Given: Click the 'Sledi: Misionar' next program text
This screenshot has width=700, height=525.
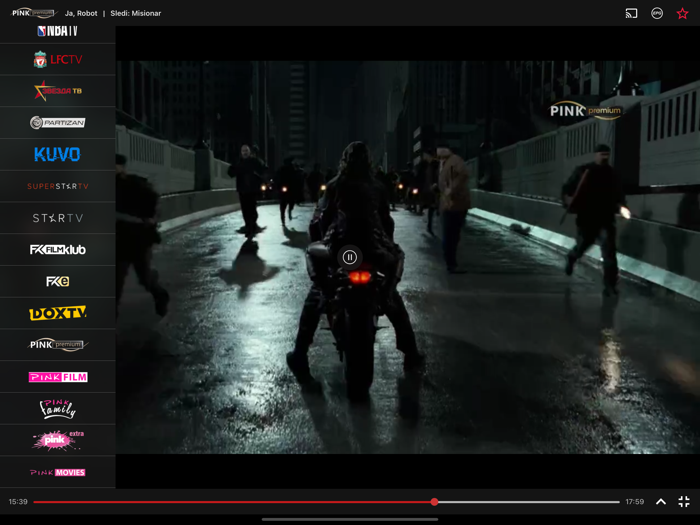Looking at the screenshot, I should pos(136,13).
